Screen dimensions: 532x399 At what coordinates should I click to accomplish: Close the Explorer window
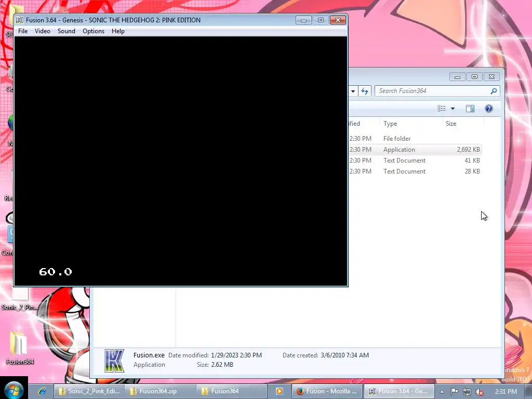pos(491,77)
